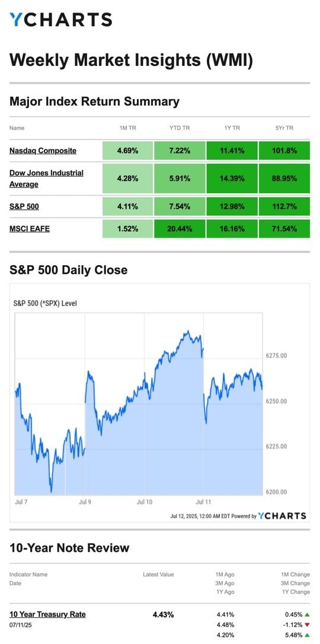Open the Nasdaq Composite link
The height and width of the screenshot is (644, 320).
(x=43, y=150)
